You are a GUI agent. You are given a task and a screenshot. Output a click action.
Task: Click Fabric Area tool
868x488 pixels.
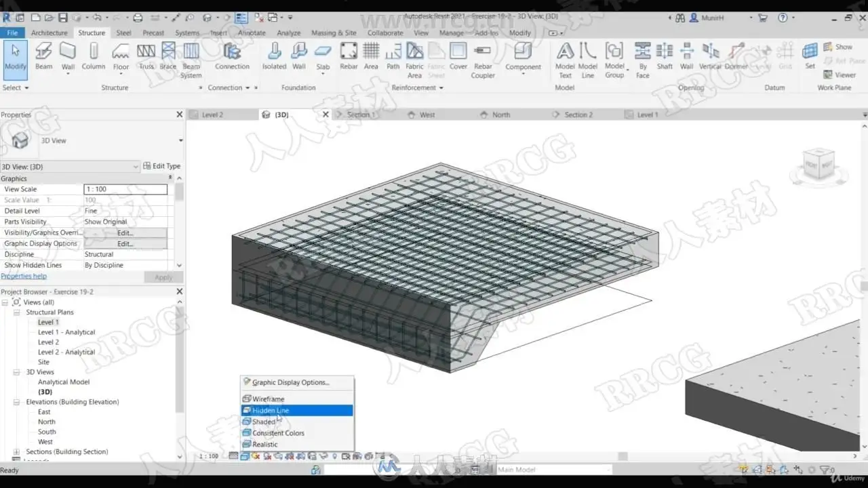coord(414,60)
